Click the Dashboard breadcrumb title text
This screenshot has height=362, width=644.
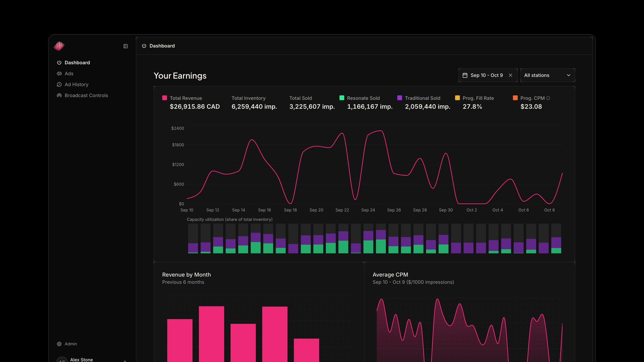162,46
